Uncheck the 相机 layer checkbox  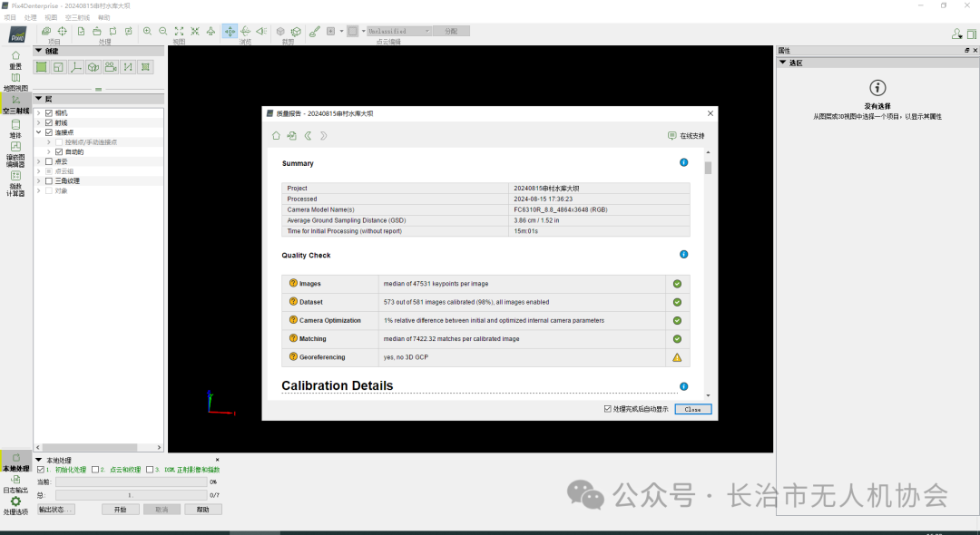point(49,113)
